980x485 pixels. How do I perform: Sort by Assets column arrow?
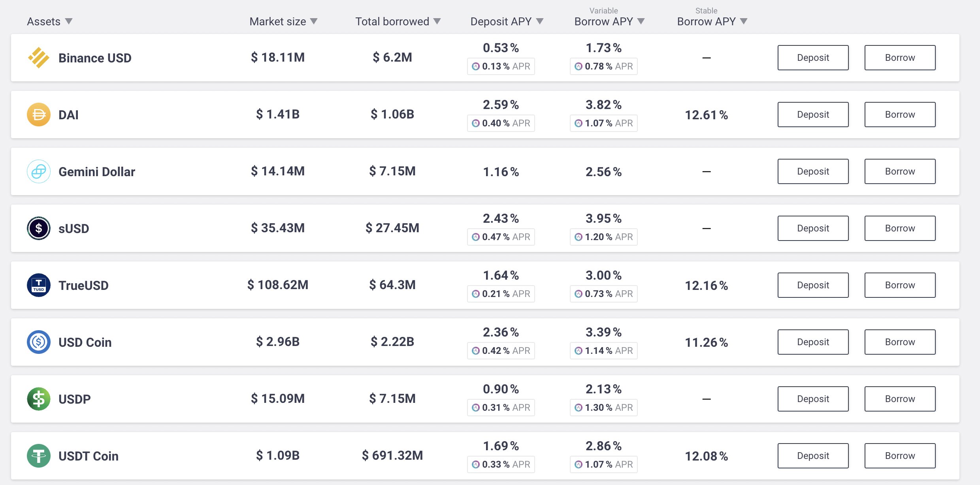(69, 21)
